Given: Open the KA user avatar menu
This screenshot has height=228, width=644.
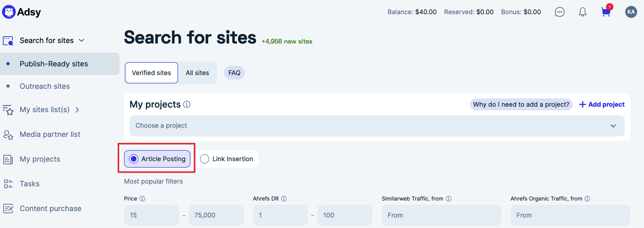Looking at the screenshot, I should 631,12.
